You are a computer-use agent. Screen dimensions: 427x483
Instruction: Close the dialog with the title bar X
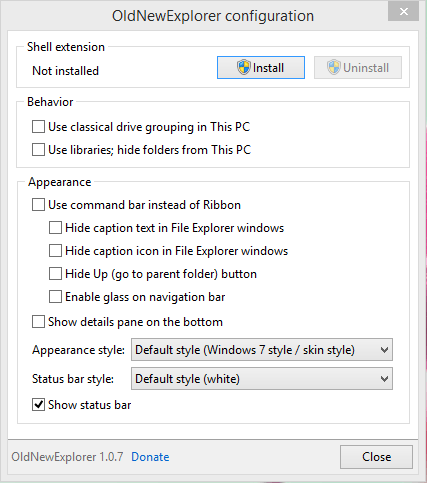(x=404, y=12)
